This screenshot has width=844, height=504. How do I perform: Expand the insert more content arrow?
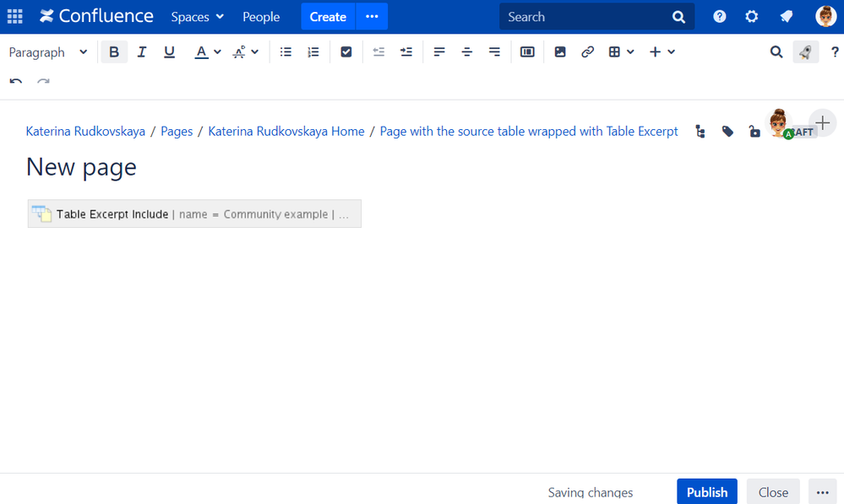(x=671, y=52)
